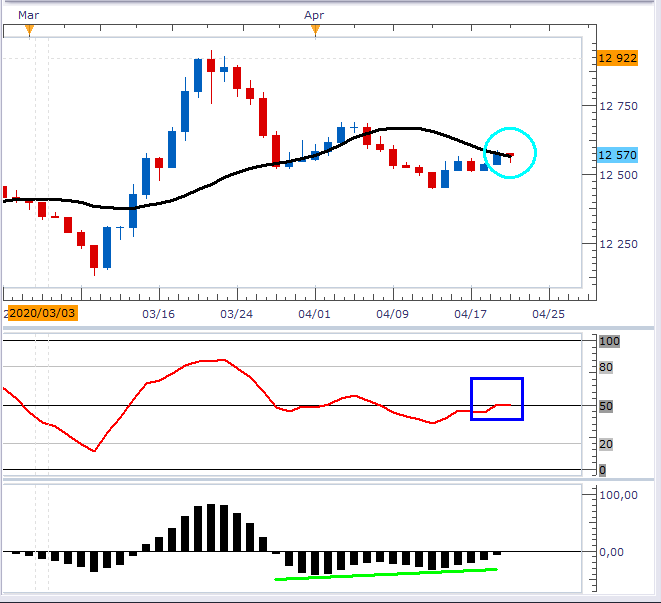Click the 12 750 price axis label

(x=618, y=106)
